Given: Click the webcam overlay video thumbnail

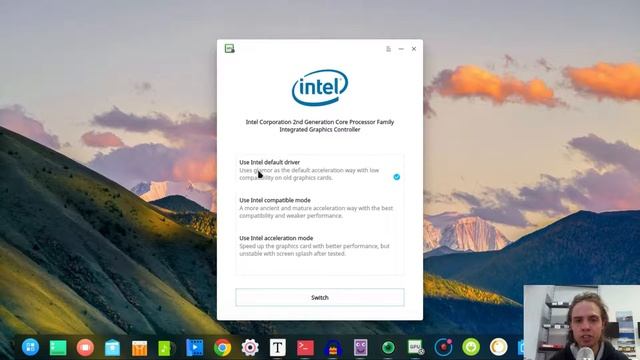Looking at the screenshot, I should pos(582,322).
